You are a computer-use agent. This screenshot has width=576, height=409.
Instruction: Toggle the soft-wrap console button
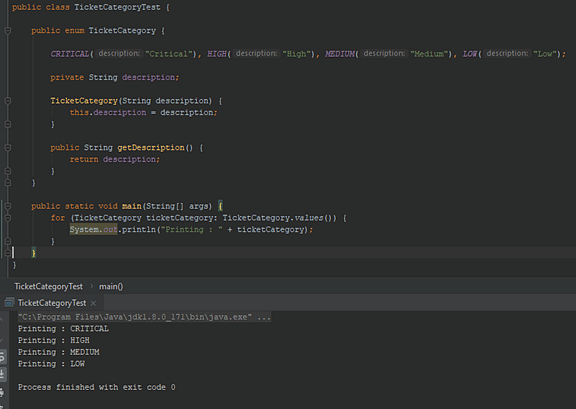[2, 357]
